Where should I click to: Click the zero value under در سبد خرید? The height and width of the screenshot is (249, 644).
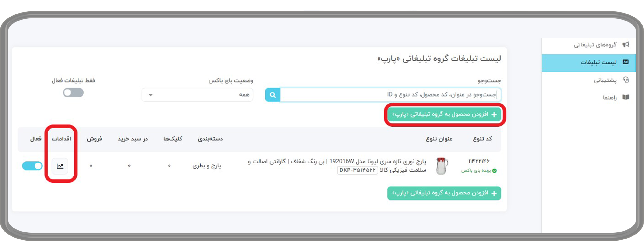tap(129, 166)
